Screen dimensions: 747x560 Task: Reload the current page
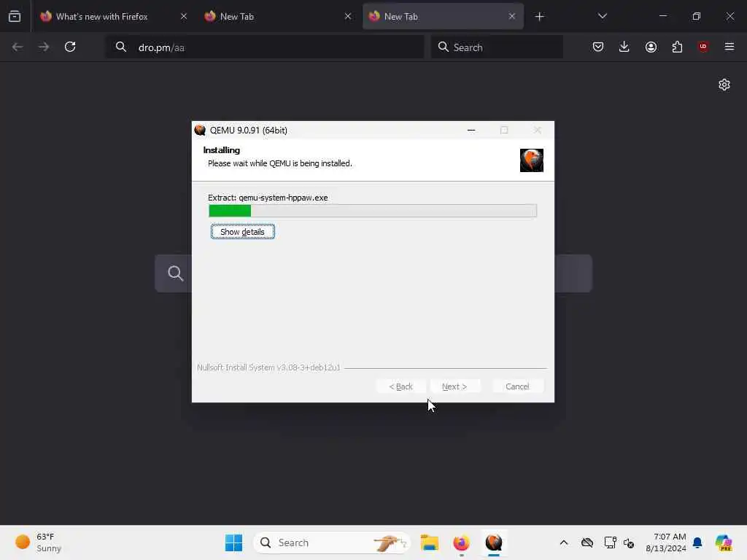[70, 47]
